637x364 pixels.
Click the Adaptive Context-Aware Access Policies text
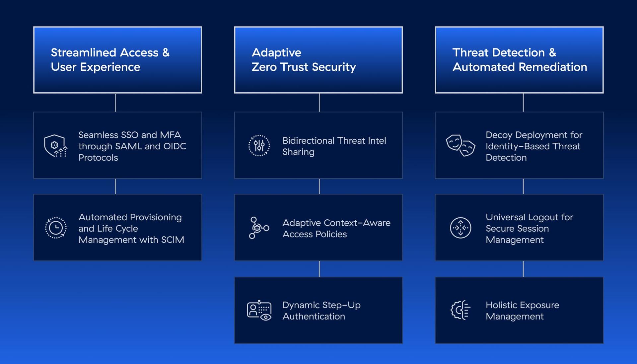(336, 228)
